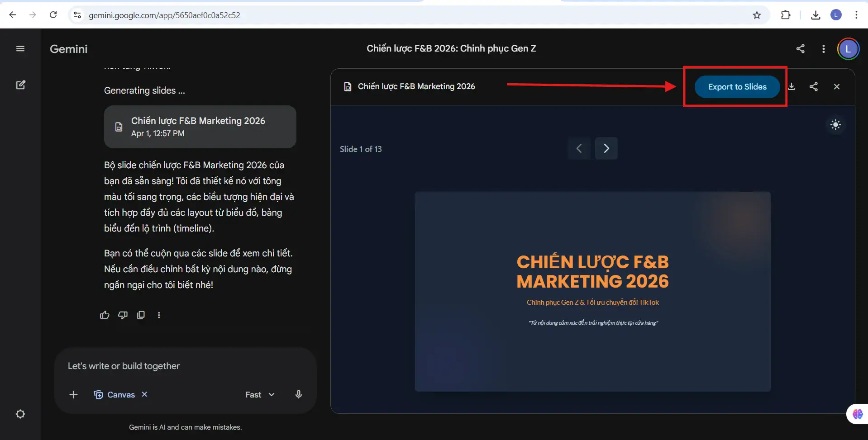868x440 pixels.
Task: Close the canvas preview panel
Action: [836, 86]
